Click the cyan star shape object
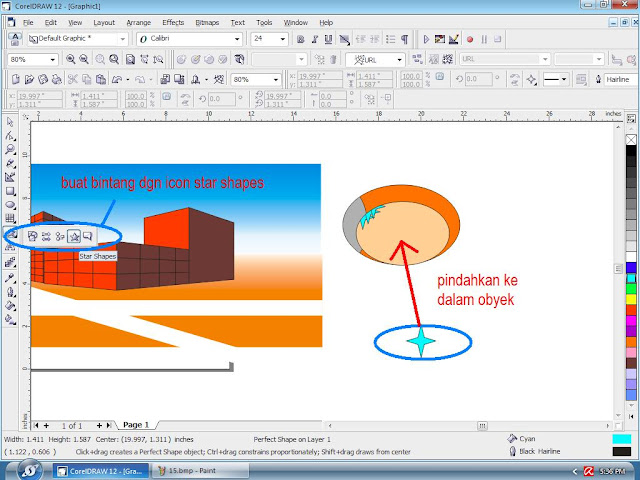Viewport: 640px width, 480px height. [421, 342]
